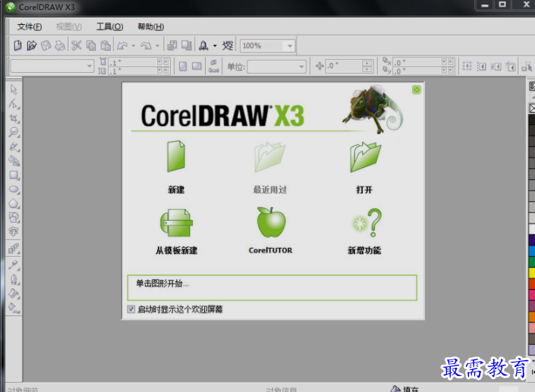Click the Corel online icon

point(228,45)
